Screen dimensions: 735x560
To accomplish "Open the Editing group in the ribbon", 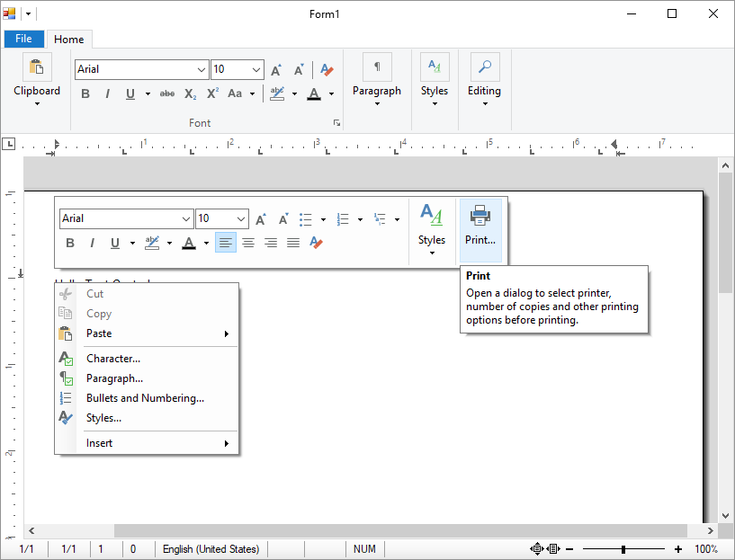I will click(x=485, y=80).
